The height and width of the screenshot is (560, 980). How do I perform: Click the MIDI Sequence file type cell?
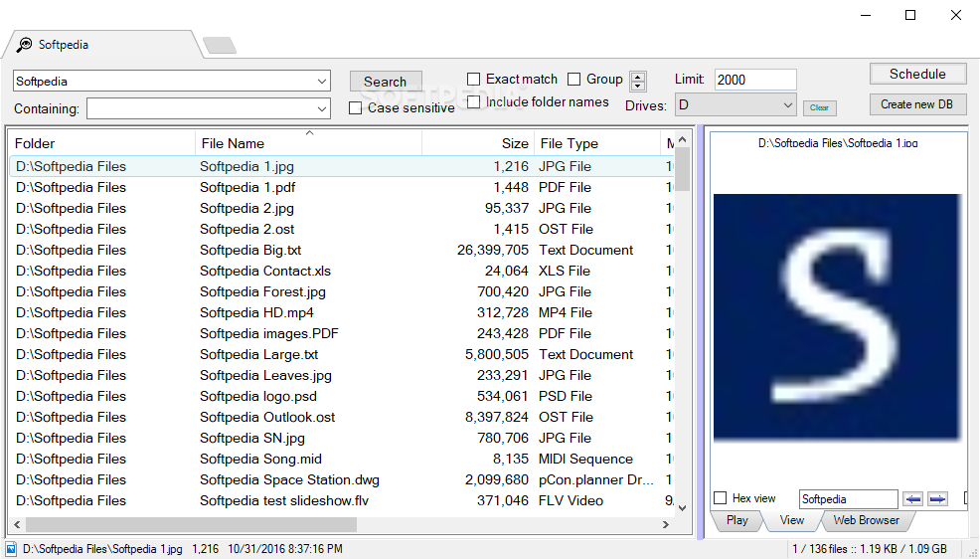click(x=585, y=459)
